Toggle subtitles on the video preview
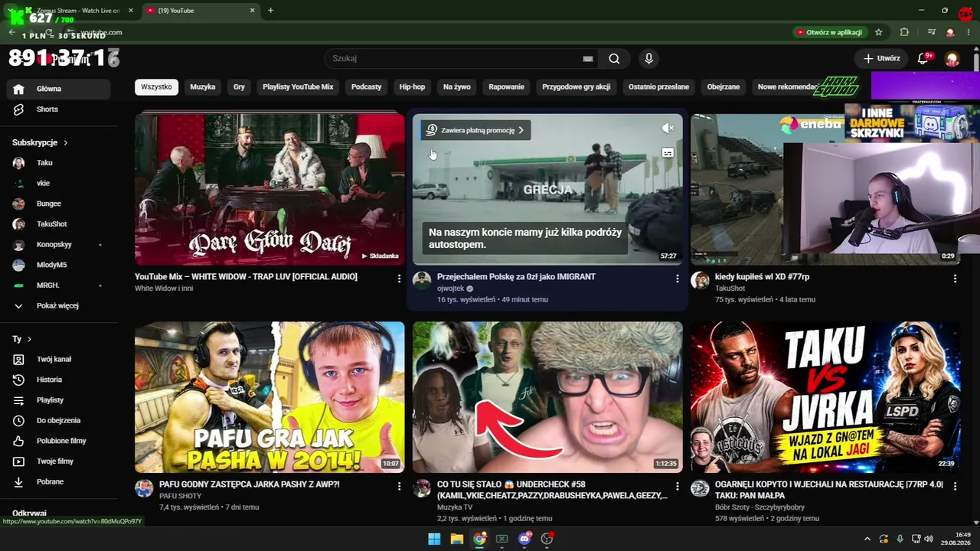Screen dimensions: 980x551 [668, 153]
